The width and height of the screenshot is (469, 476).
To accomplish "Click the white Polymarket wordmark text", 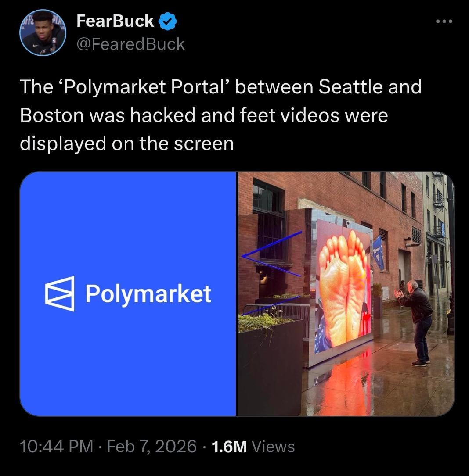I will 148,294.
